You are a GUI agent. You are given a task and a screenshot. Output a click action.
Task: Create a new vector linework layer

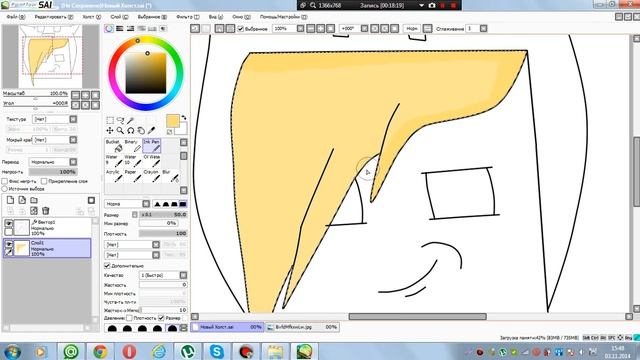22,200
